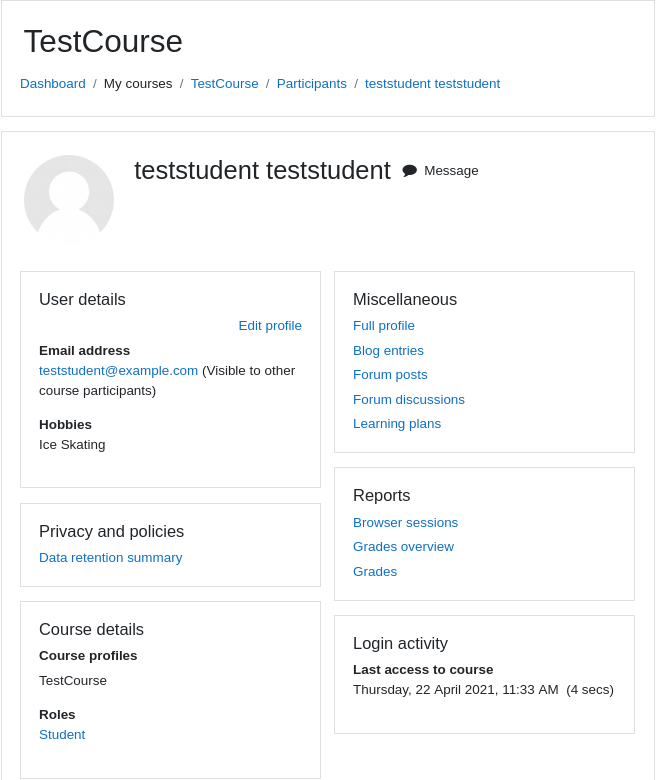Open the Full profile link
Screen dimensions: 657x780
tap(383, 326)
